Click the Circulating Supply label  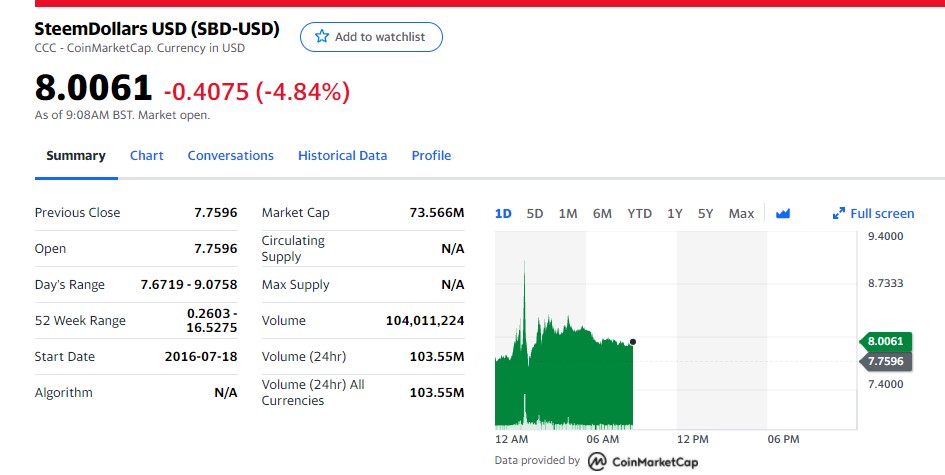point(293,248)
